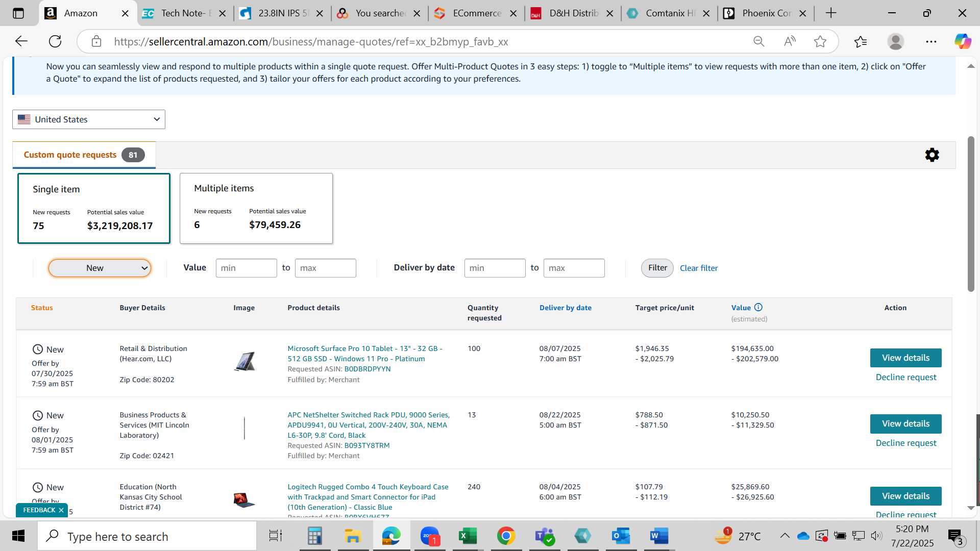Open Task View on taskbar
Image resolution: width=980 pixels, height=551 pixels.
point(276,536)
